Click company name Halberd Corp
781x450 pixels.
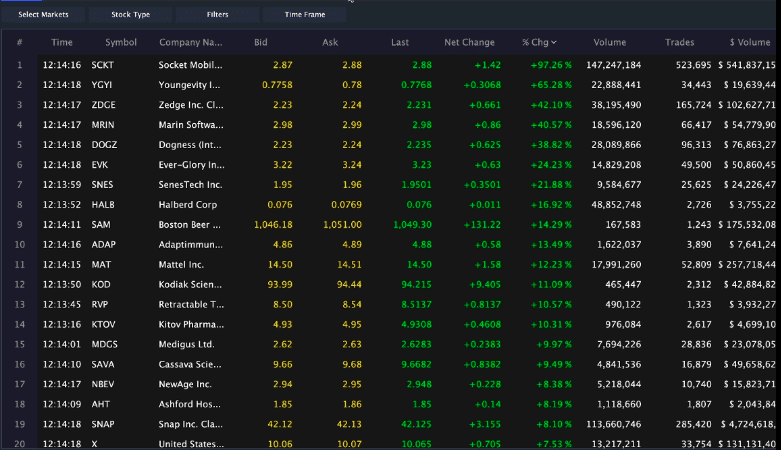pyautogui.click(x=188, y=204)
